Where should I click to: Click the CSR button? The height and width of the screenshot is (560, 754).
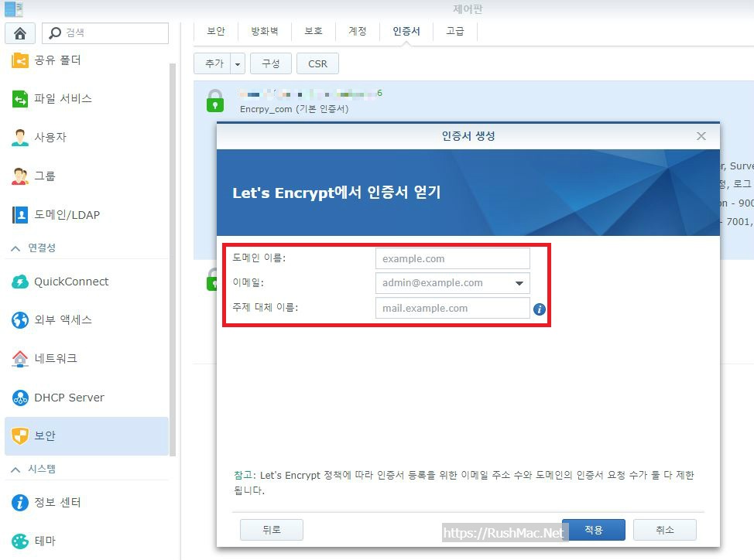tap(317, 64)
